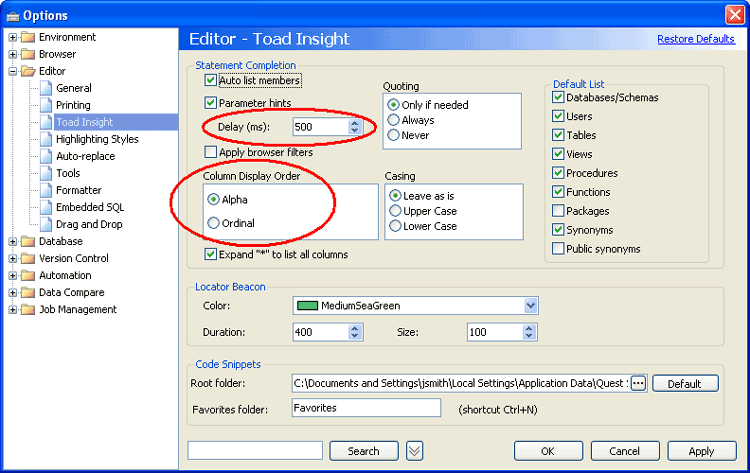
Task: Click the General page icon
Action: 46,88
